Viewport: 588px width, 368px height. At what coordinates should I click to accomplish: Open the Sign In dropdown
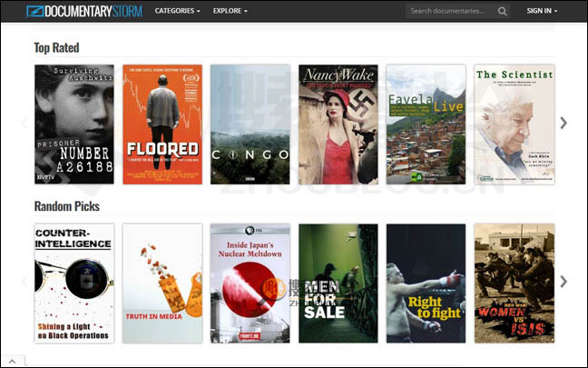tap(542, 11)
